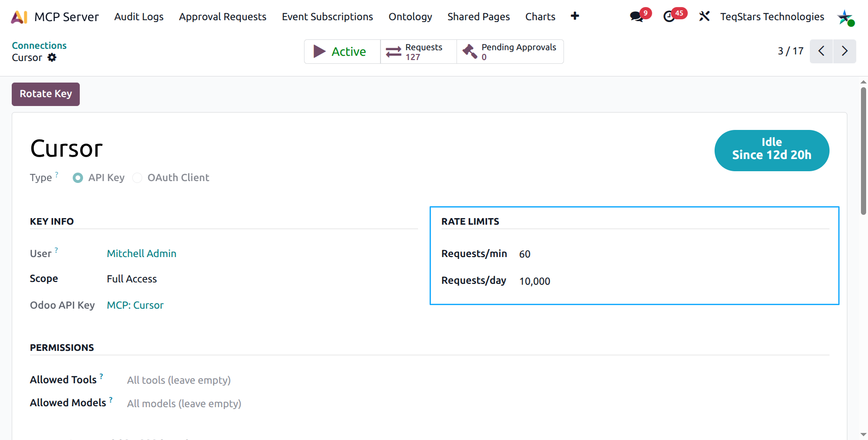This screenshot has width=868, height=440.
Task: Open the activities clock icon
Action: tap(669, 17)
